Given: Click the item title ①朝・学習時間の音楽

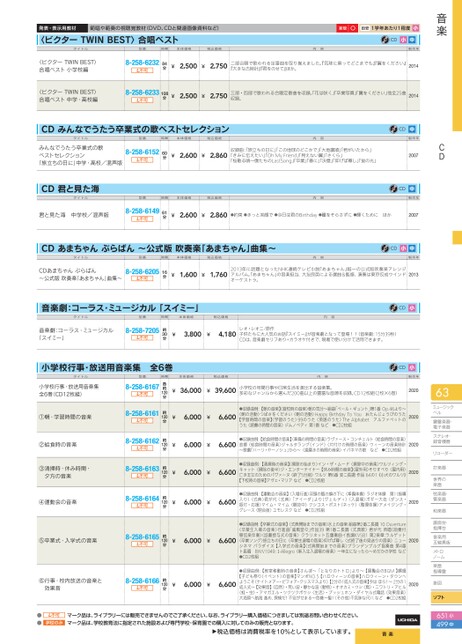Looking at the screenshot, I should [x=65, y=417].
